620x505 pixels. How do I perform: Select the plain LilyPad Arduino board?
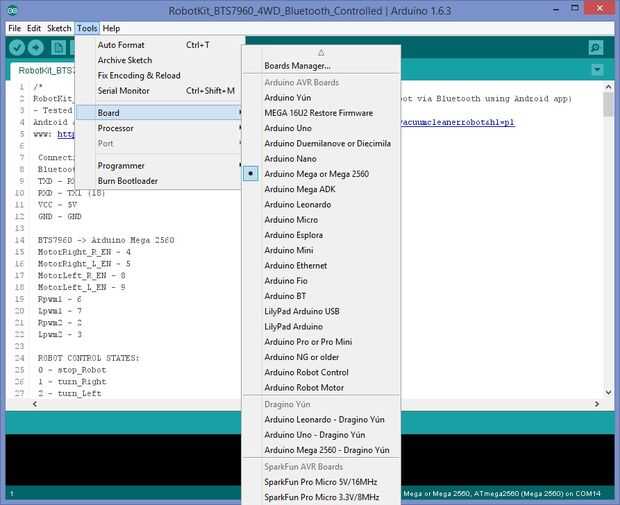point(321,327)
